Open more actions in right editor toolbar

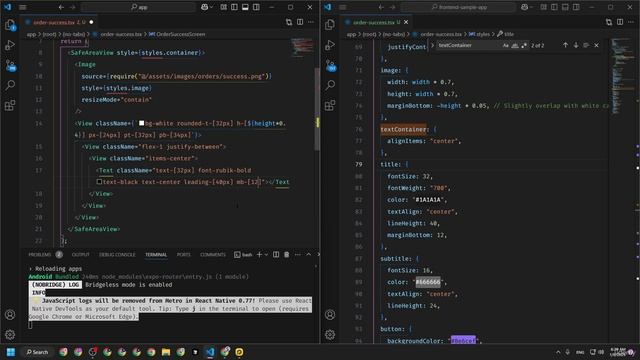[x=631, y=22]
